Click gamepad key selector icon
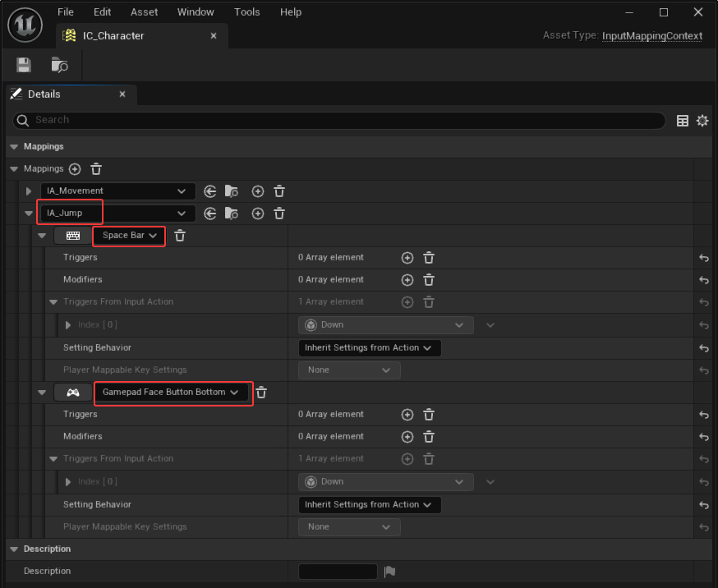 pos(73,393)
